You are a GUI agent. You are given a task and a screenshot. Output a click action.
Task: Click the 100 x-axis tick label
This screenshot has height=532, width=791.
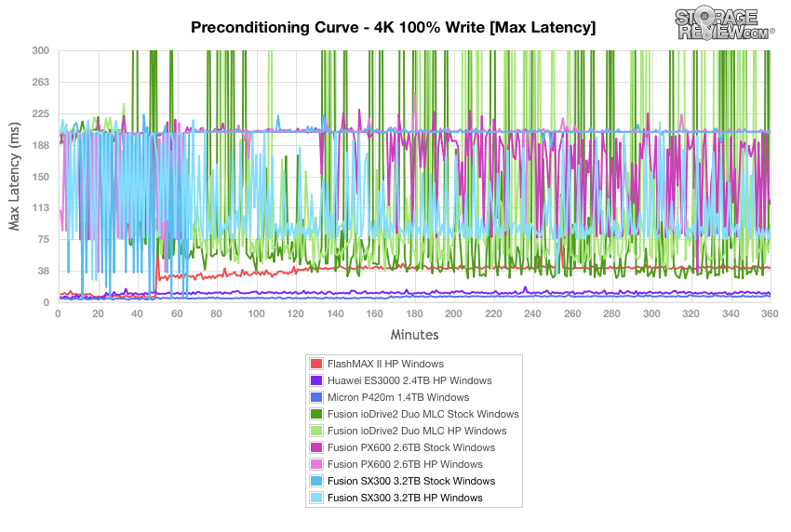point(256,313)
